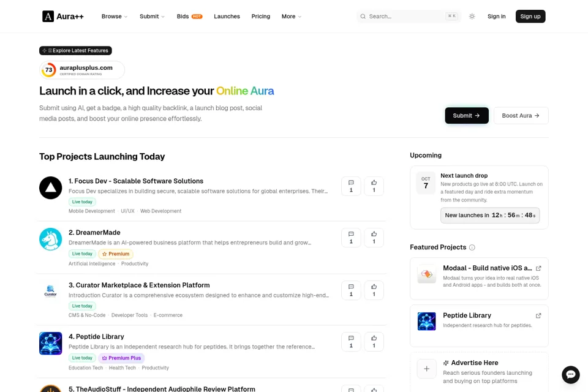Expand the Browse dropdown menu

click(115, 17)
